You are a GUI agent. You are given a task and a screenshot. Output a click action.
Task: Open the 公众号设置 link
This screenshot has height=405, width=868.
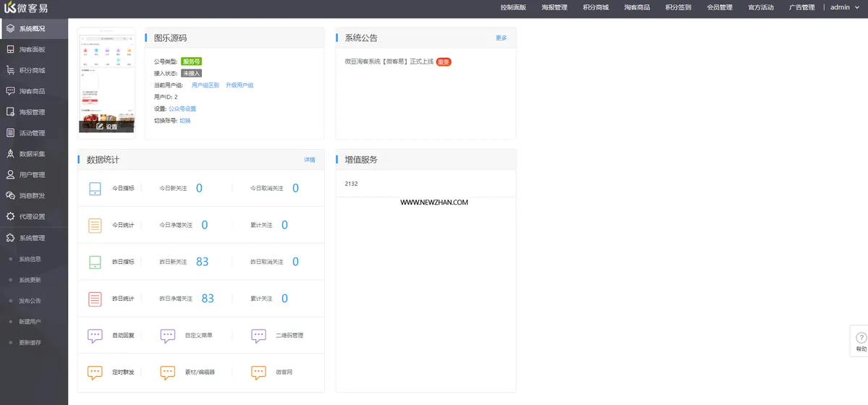(182, 108)
